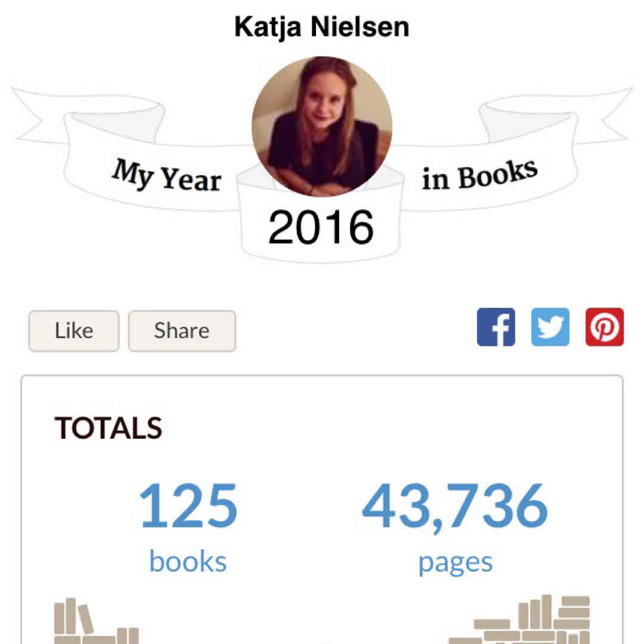The width and height of the screenshot is (644, 644).
Task: Open the 125 books count
Action: [x=188, y=507]
